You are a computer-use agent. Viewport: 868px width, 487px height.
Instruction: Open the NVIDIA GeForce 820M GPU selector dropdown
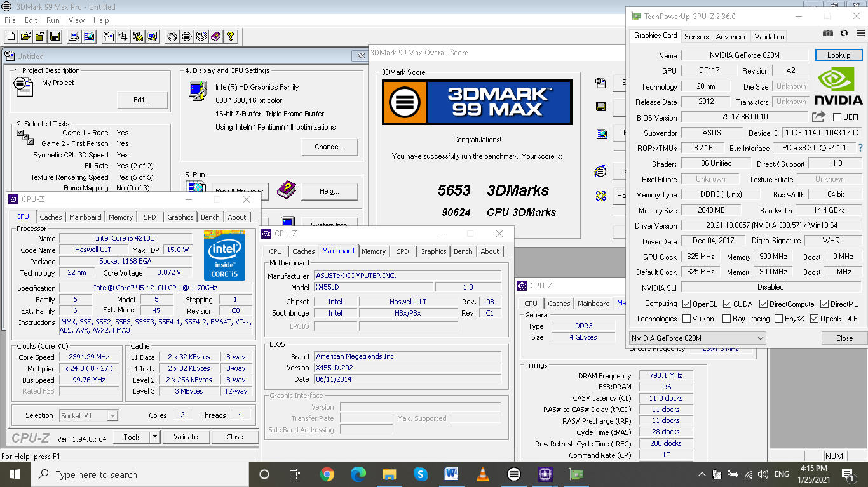pyautogui.click(x=697, y=338)
